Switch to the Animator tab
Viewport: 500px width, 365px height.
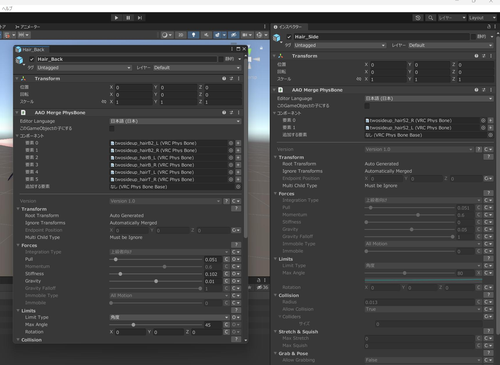coord(27,27)
